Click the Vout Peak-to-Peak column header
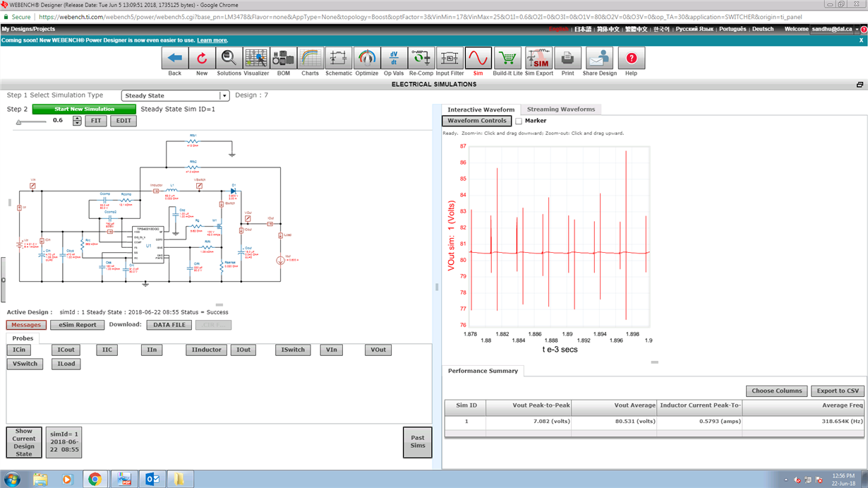The width and height of the screenshot is (868, 488). click(529, 406)
